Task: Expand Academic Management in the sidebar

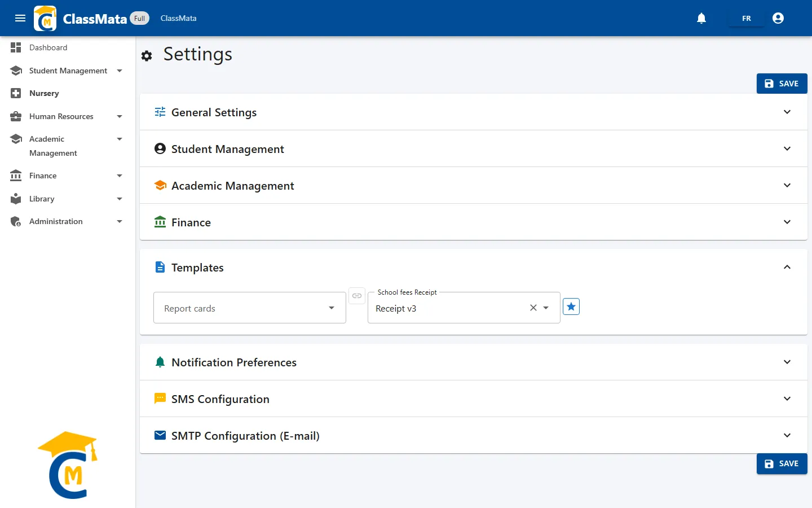Action: pos(68,146)
